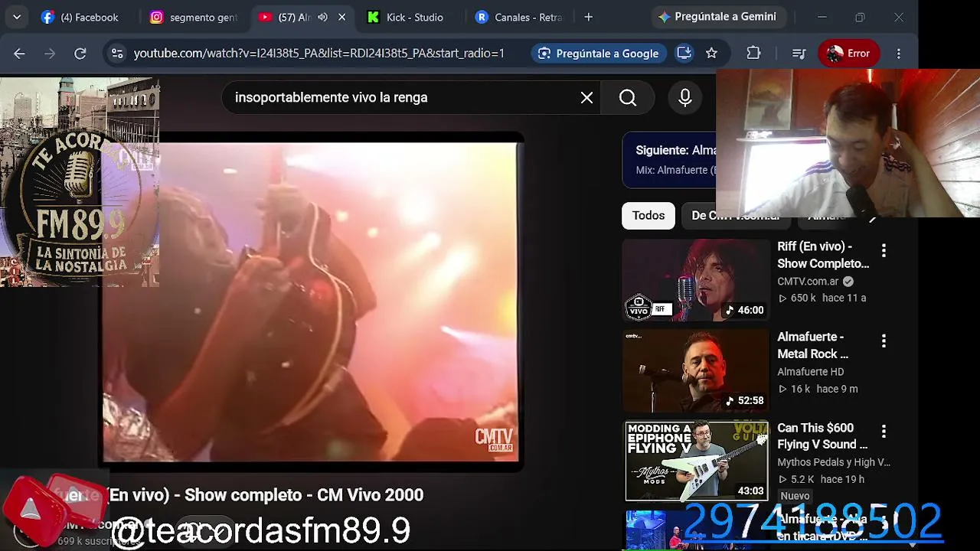Click the CMTV.com.ar channel name
This screenshot has width=980, height=551.
(x=807, y=282)
